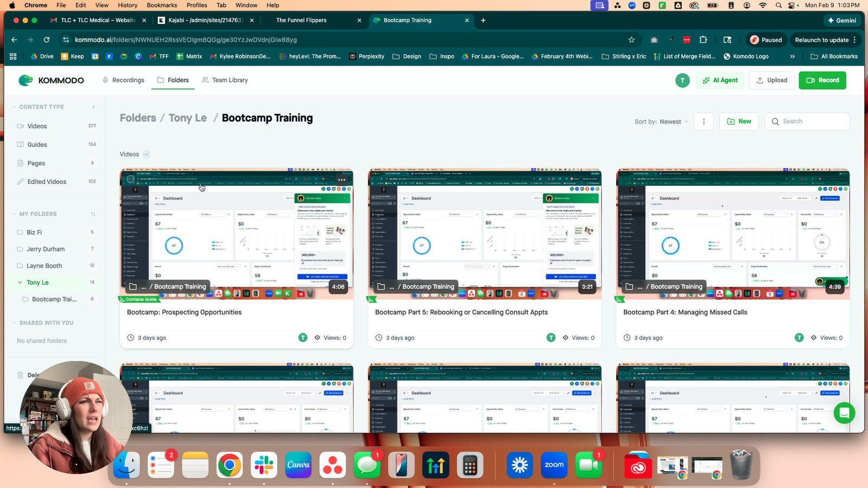The height and width of the screenshot is (488, 868).
Task: Open Bootcamp Part 4 Managing Missed Calls thumbnail
Action: pos(733,234)
